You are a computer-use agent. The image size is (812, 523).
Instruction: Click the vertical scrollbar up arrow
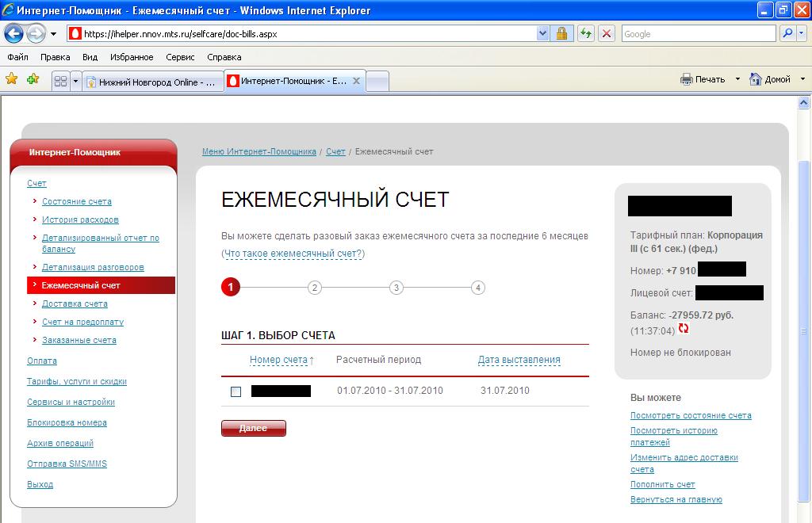point(804,102)
